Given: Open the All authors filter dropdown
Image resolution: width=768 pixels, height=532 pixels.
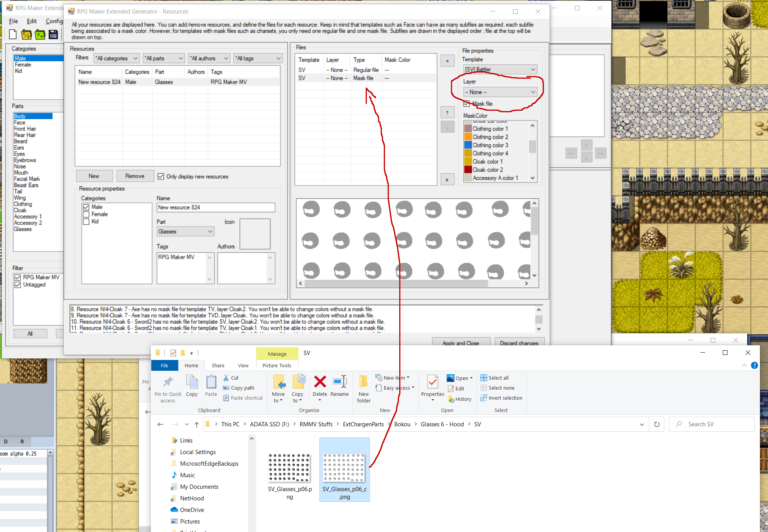Looking at the screenshot, I should 209,58.
